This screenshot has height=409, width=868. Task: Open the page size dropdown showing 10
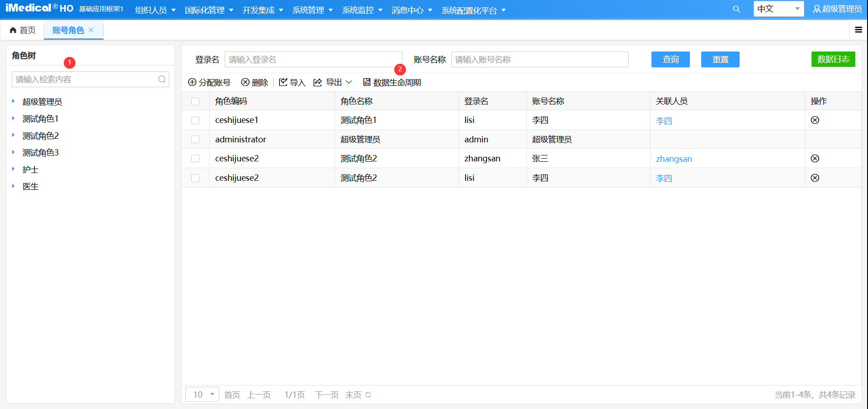[202, 395]
